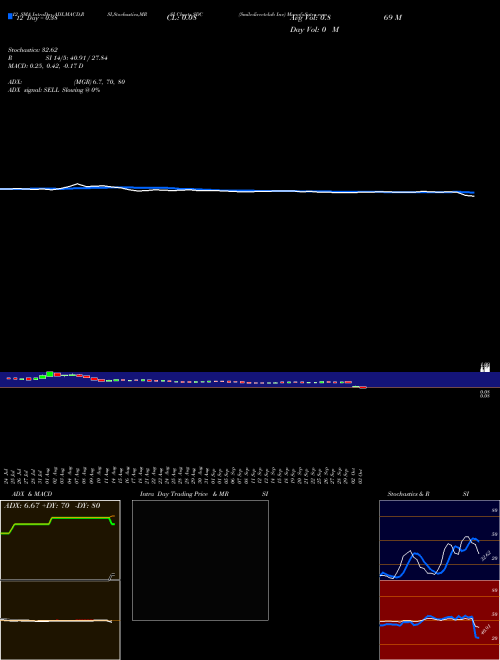Click the large green candle in the candlestick strip
This screenshot has width=500, height=660.
tap(50, 374)
